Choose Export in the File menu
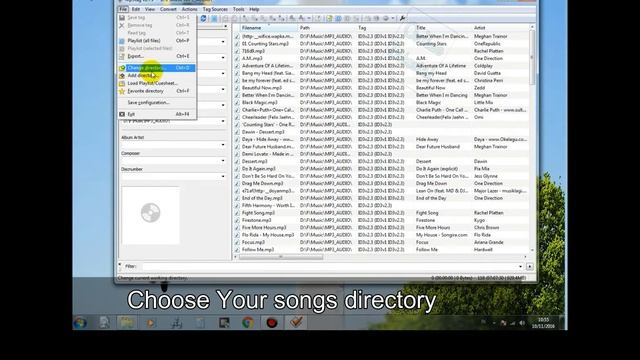This screenshot has height=360, width=640. 157,56
